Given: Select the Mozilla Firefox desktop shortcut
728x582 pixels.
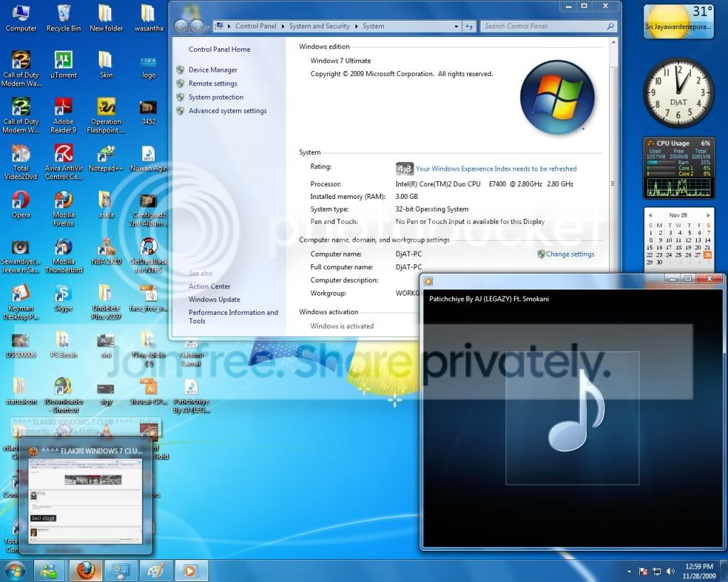Looking at the screenshot, I should click(x=63, y=209).
